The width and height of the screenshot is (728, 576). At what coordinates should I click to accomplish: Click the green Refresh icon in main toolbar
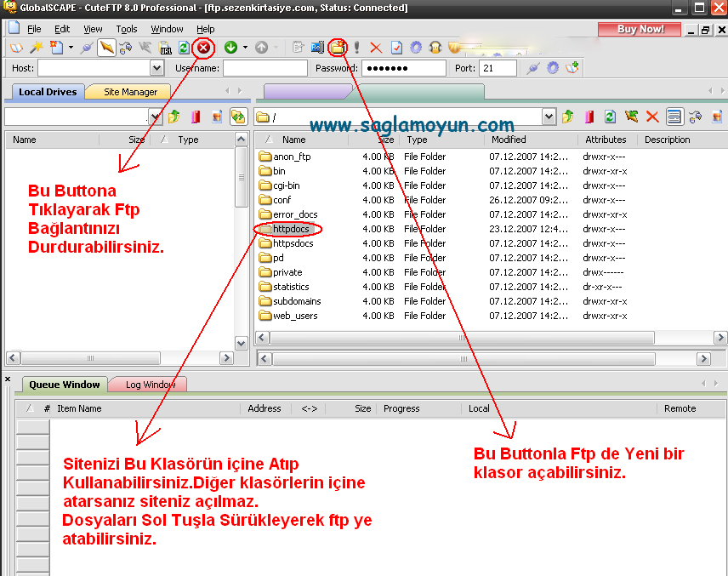click(x=185, y=48)
